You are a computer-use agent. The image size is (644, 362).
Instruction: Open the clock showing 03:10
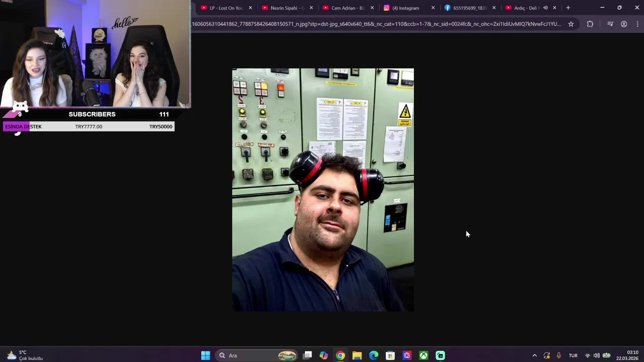pyautogui.click(x=627, y=355)
